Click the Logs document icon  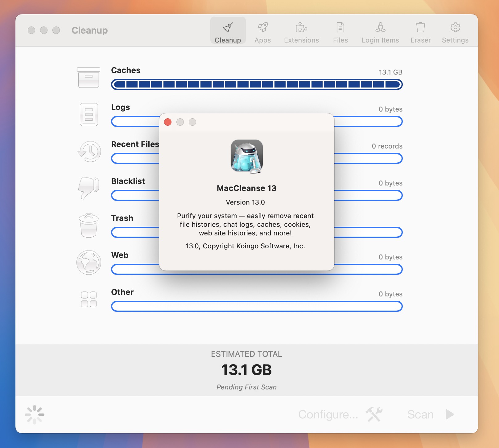tap(89, 115)
